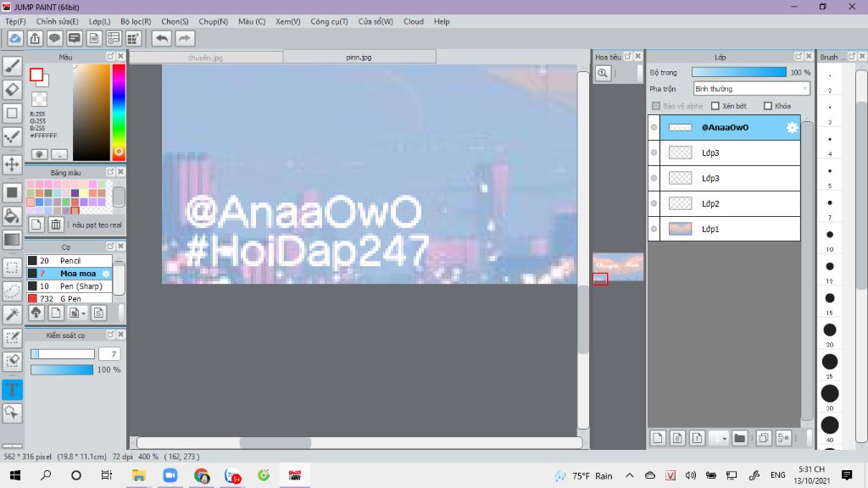
Task: Open the Windows notification center
Action: tap(847, 475)
